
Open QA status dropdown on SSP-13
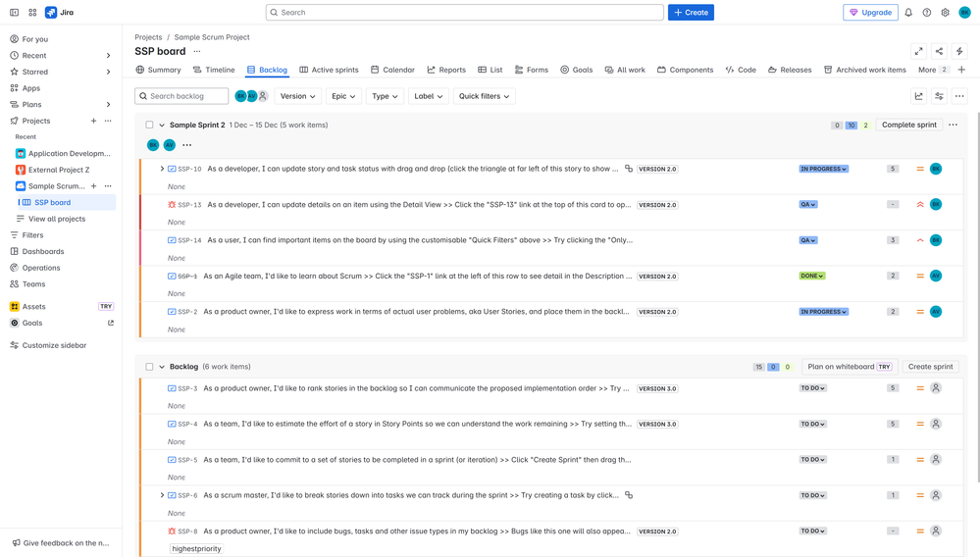[807, 204]
